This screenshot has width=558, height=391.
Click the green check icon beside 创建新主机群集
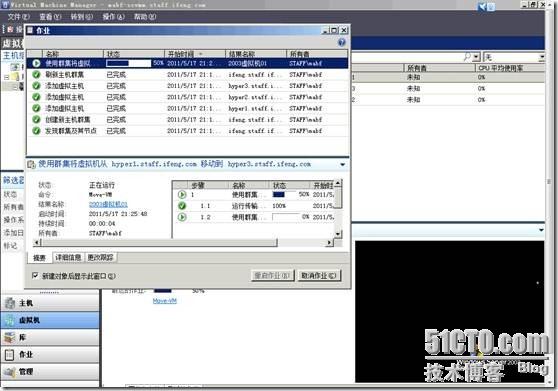(36, 120)
